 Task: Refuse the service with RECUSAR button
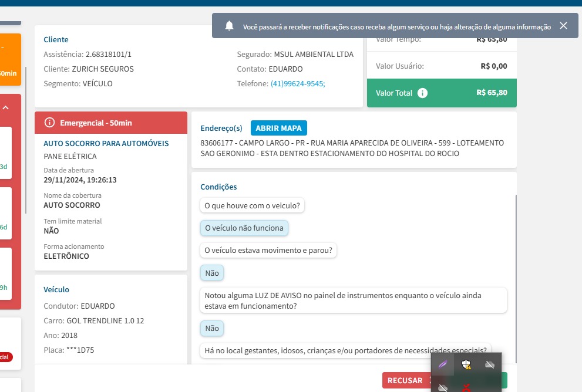pyautogui.click(x=407, y=380)
